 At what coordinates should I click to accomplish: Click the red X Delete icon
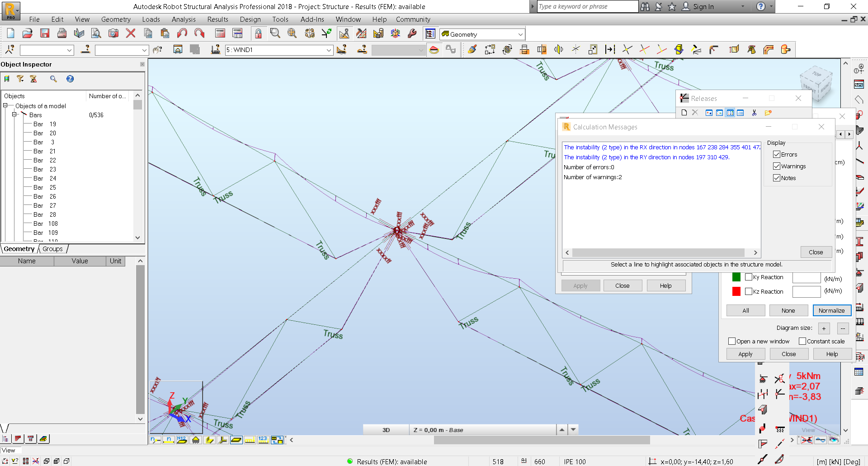131,33
